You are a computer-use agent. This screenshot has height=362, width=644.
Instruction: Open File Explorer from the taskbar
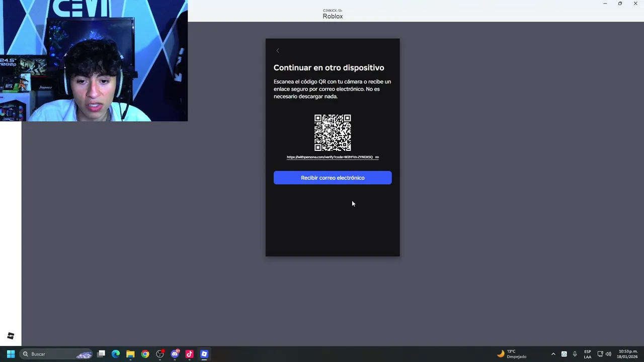pos(130,354)
